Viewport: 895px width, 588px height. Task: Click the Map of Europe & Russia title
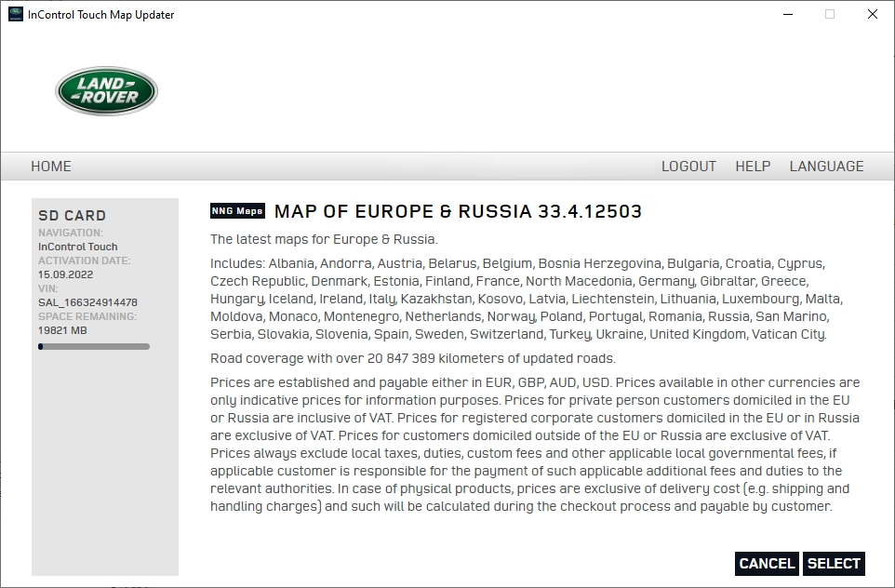click(458, 211)
